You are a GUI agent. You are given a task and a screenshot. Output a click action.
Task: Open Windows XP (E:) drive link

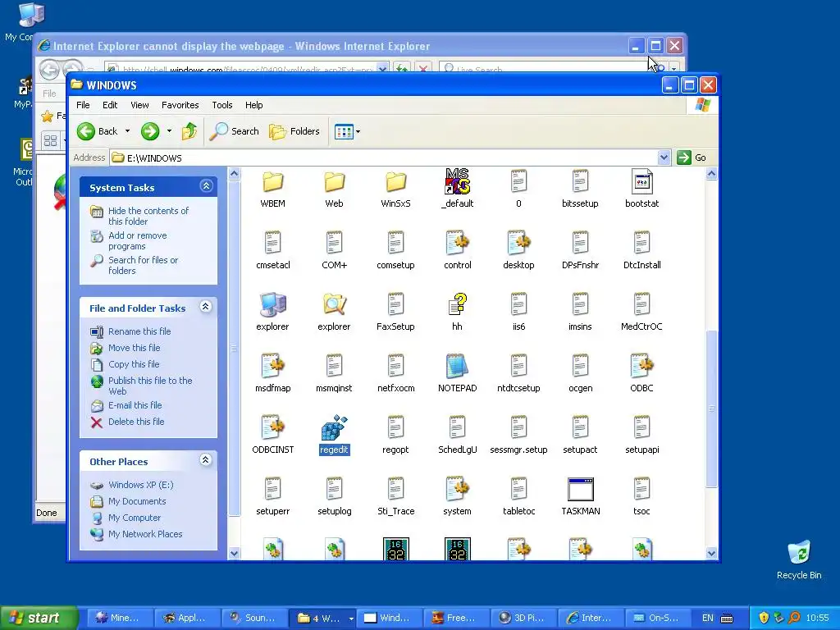pyautogui.click(x=141, y=485)
